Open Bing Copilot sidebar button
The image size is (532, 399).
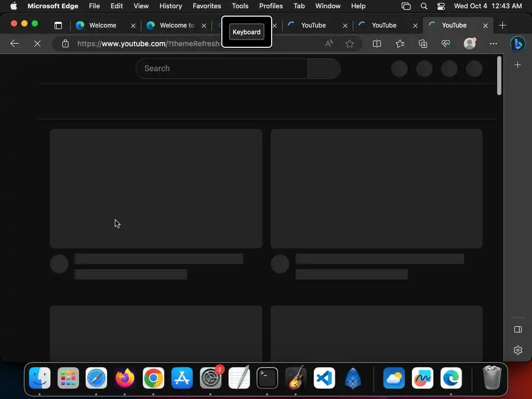coord(518,44)
